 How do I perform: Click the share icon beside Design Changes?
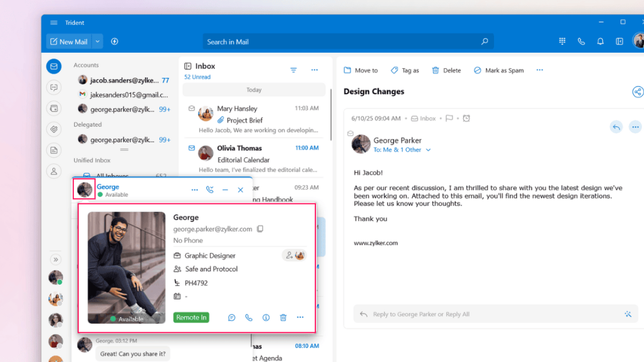638,92
